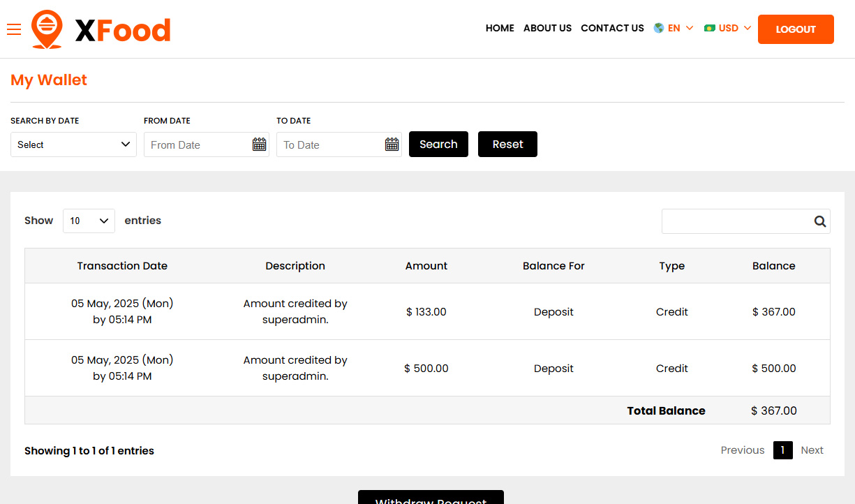
Task: Select page 1 in the pagination
Action: point(782,450)
